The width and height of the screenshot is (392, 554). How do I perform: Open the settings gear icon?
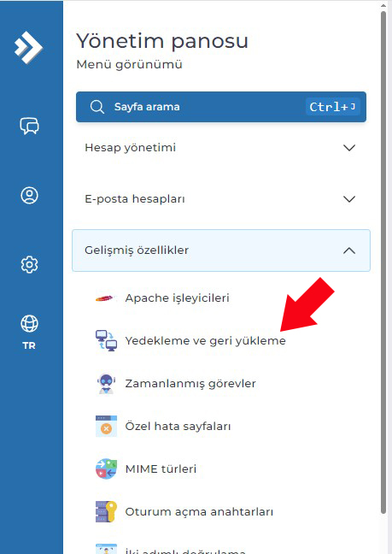coord(29,264)
